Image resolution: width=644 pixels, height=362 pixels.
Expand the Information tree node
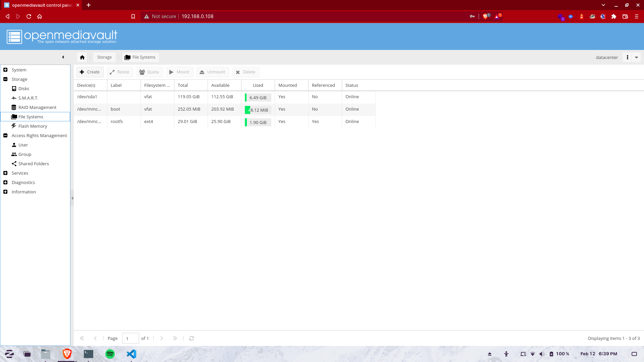click(5, 192)
